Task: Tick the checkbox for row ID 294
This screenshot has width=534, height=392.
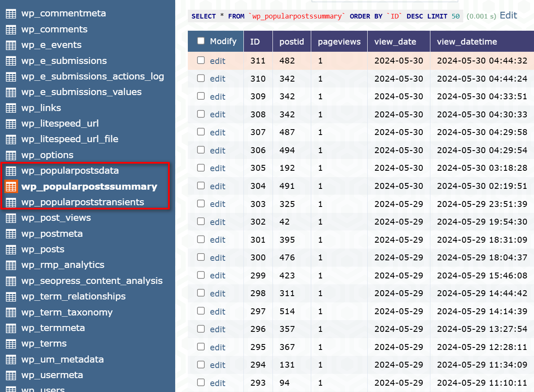Action: pyautogui.click(x=201, y=364)
